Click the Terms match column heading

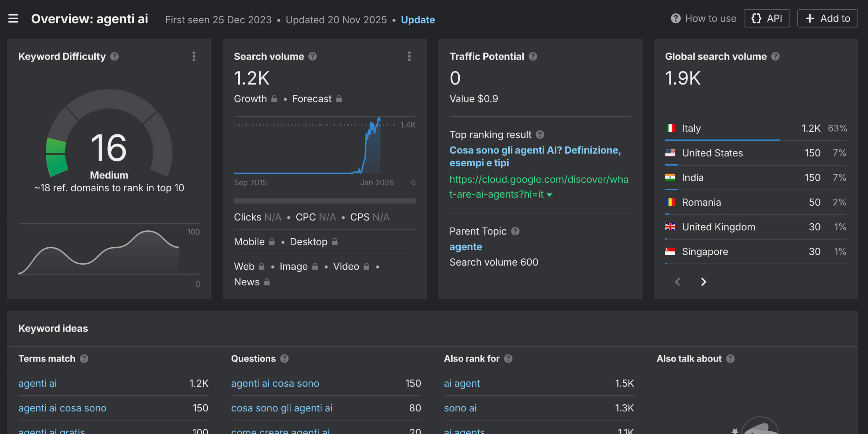[x=47, y=359]
